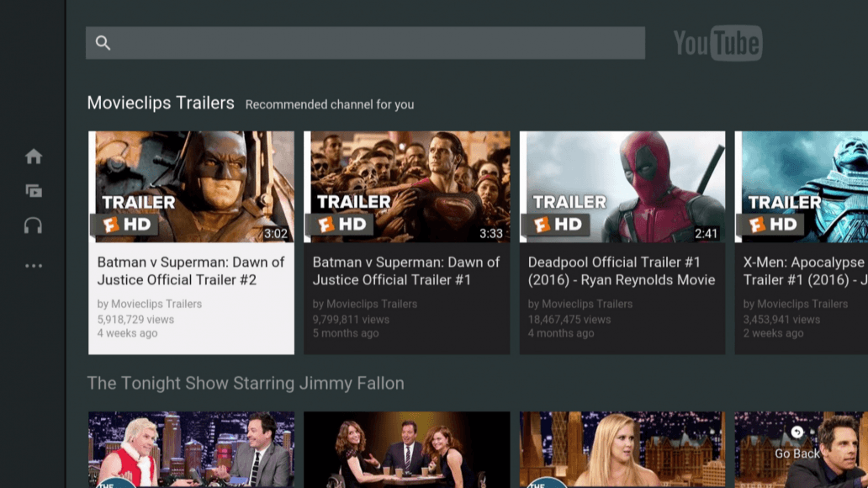Open the Deadpool trailer thumbnail
868x488 pixels.
[622, 187]
